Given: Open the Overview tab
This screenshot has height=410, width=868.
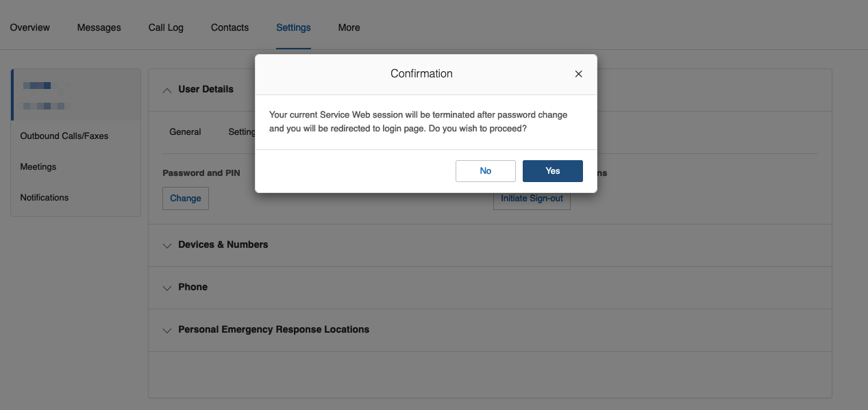Looking at the screenshot, I should [29, 28].
